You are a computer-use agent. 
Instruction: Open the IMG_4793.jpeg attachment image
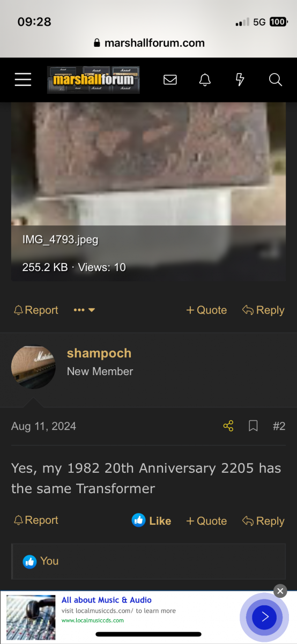[148, 191]
